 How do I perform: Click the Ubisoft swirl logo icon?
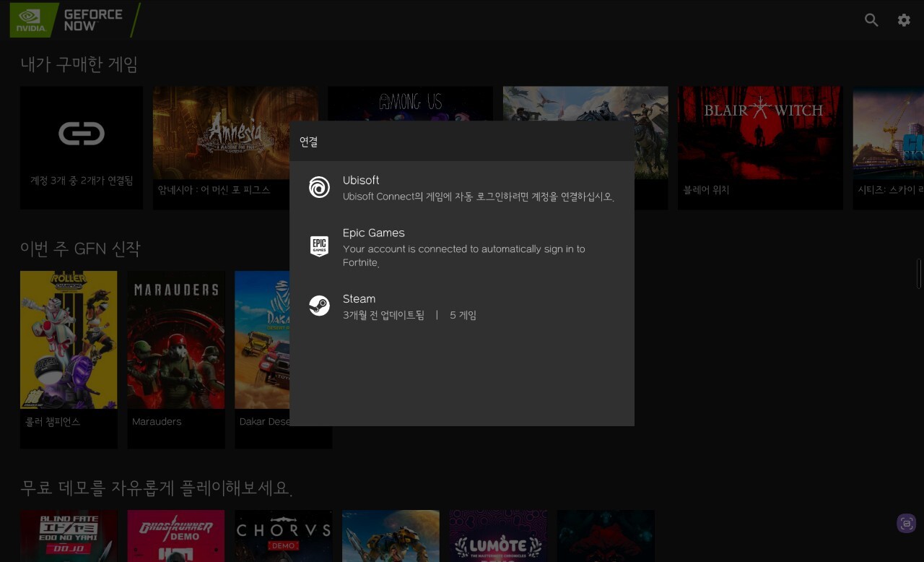319,187
